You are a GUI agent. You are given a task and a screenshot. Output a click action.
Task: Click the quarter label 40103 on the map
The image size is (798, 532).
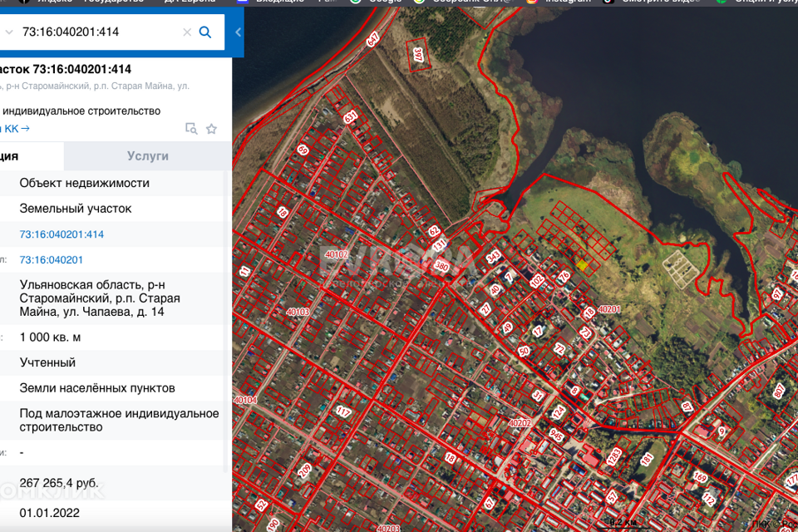[297, 312]
